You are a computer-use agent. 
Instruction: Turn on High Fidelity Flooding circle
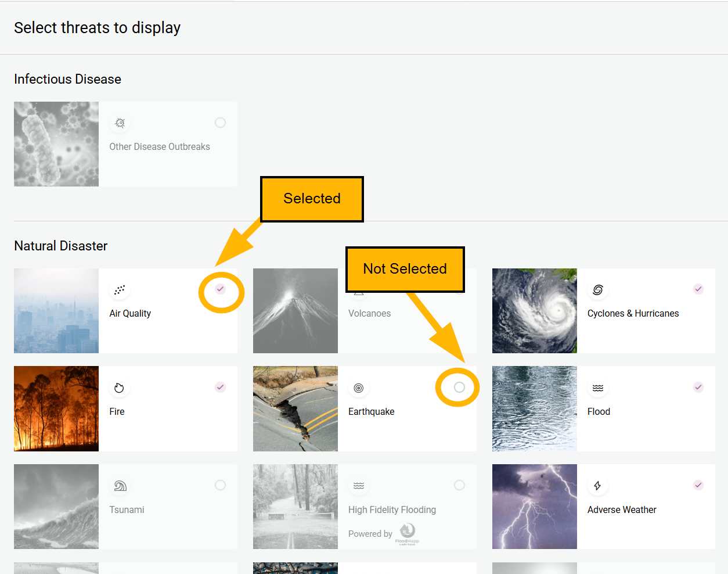[459, 485]
